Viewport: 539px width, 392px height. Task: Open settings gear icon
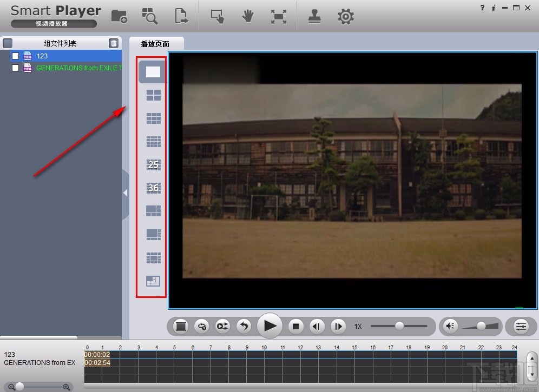345,16
